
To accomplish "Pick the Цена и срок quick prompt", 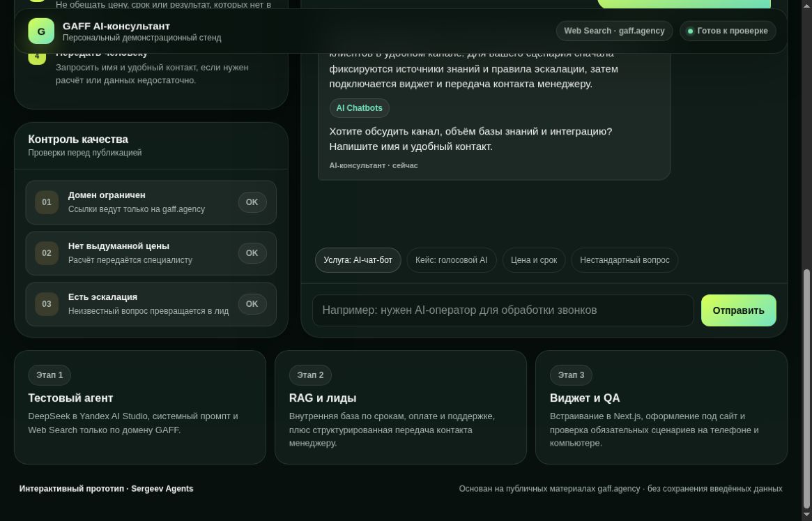I will (534, 260).
